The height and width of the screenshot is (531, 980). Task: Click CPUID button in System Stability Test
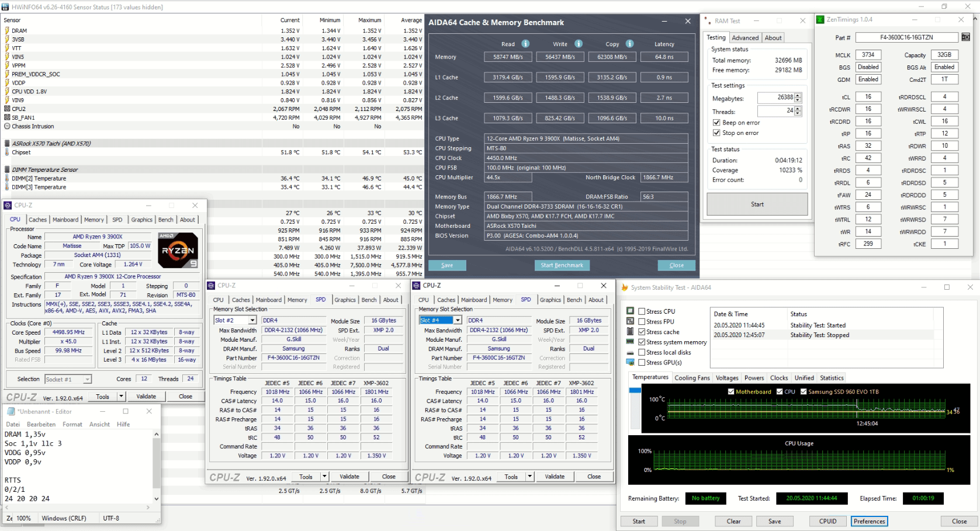[827, 521]
